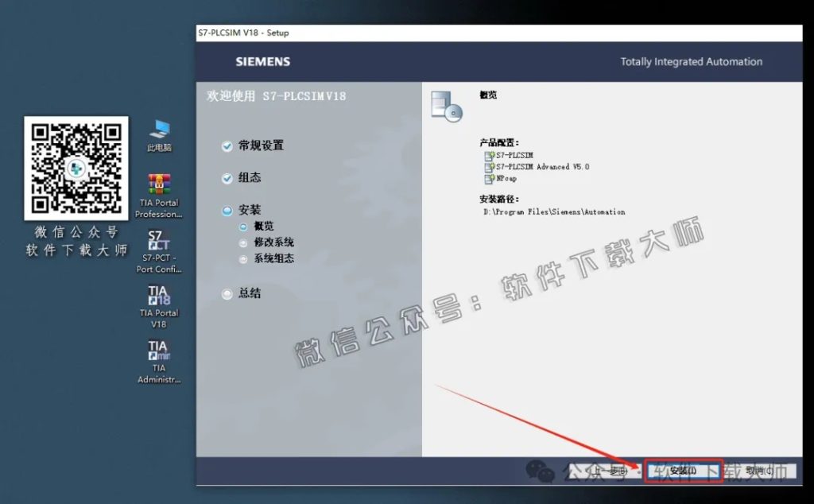Click the S7-PLCSIM item under 产品配置
The width and height of the screenshot is (814, 504).
coord(514,156)
